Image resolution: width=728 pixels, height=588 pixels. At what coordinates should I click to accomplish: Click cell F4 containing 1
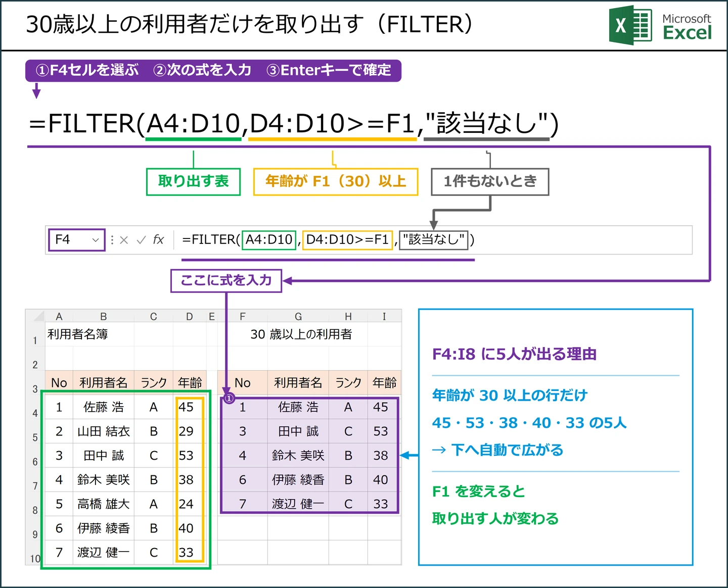coord(243,407)
